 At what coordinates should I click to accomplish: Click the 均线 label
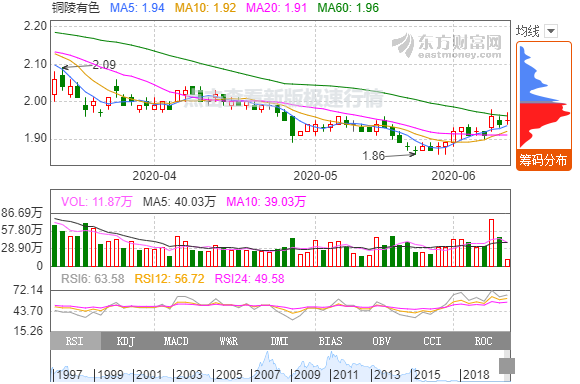tap(528, 31)
